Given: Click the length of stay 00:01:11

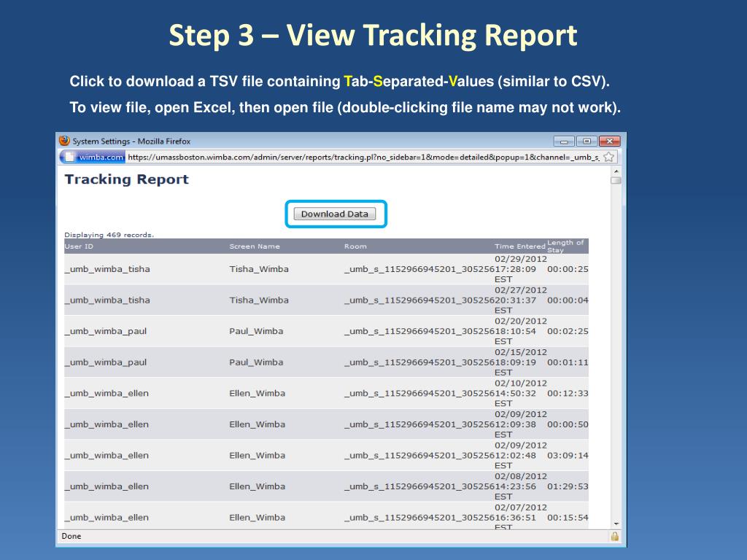Looking at the screenshot, I should (568, 362).
